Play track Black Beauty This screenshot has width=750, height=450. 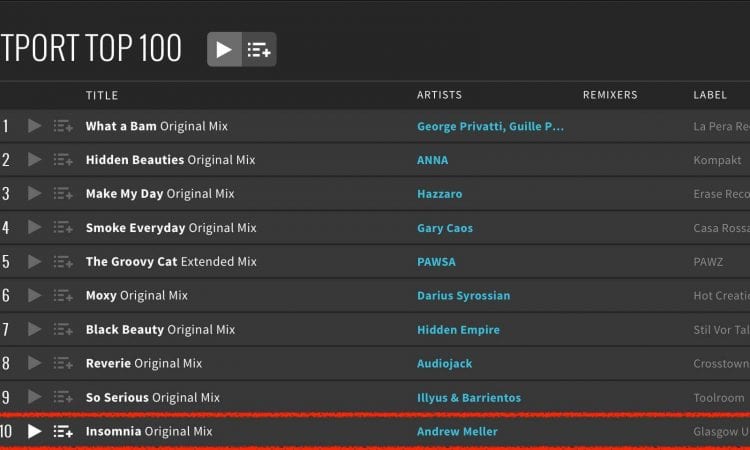[x=34, y=329]
